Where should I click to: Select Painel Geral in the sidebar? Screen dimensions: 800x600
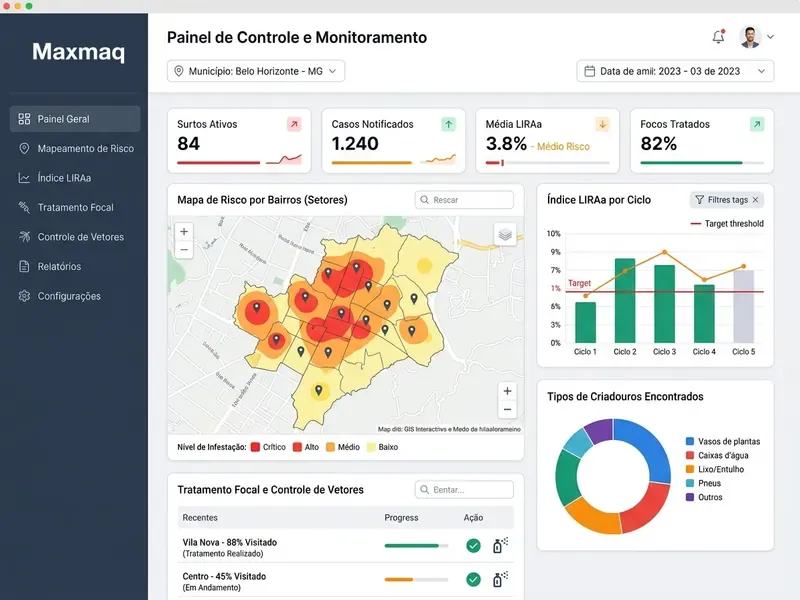(75, 119)
